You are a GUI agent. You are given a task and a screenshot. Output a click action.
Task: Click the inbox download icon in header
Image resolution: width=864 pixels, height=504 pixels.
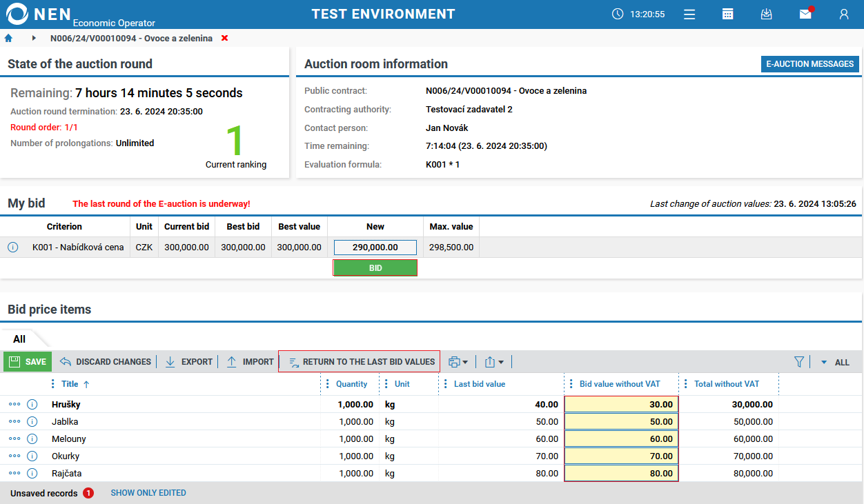point(766,14)
